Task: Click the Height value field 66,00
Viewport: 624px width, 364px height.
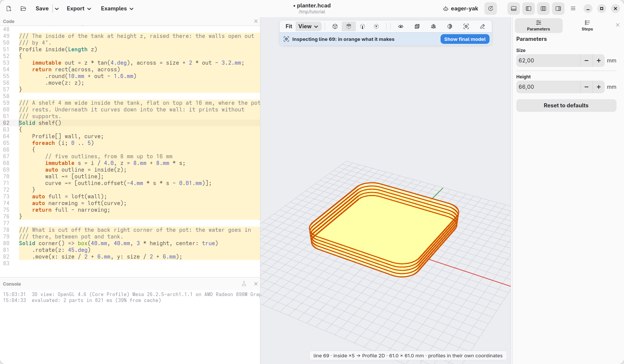Action: pos(548,87)
